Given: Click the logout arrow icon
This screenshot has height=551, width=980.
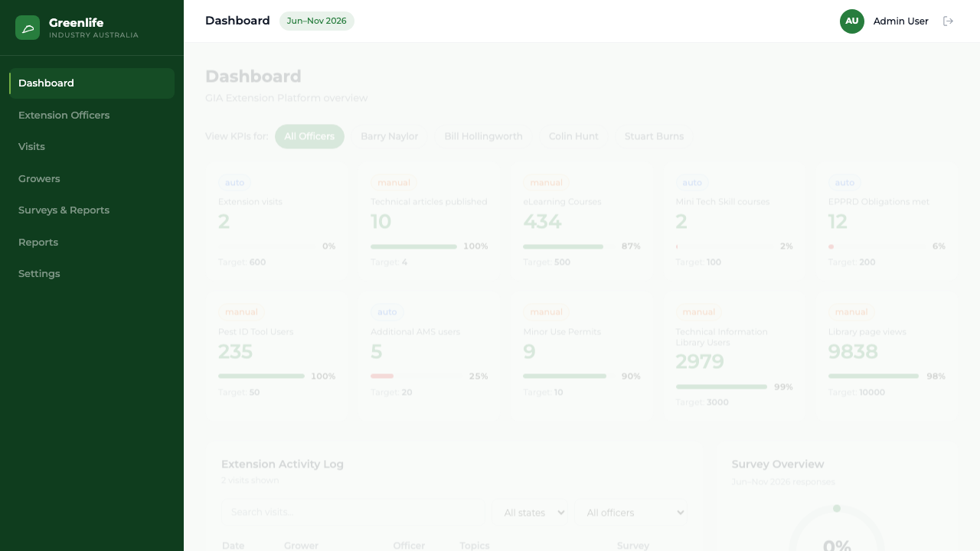Looking at the screenshot, I should pos(948,21).
